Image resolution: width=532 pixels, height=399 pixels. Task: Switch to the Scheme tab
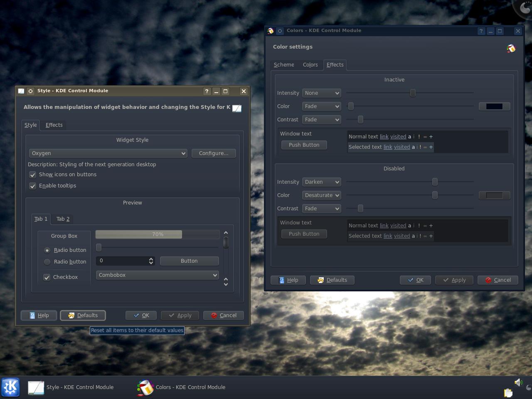coord(284,65)
